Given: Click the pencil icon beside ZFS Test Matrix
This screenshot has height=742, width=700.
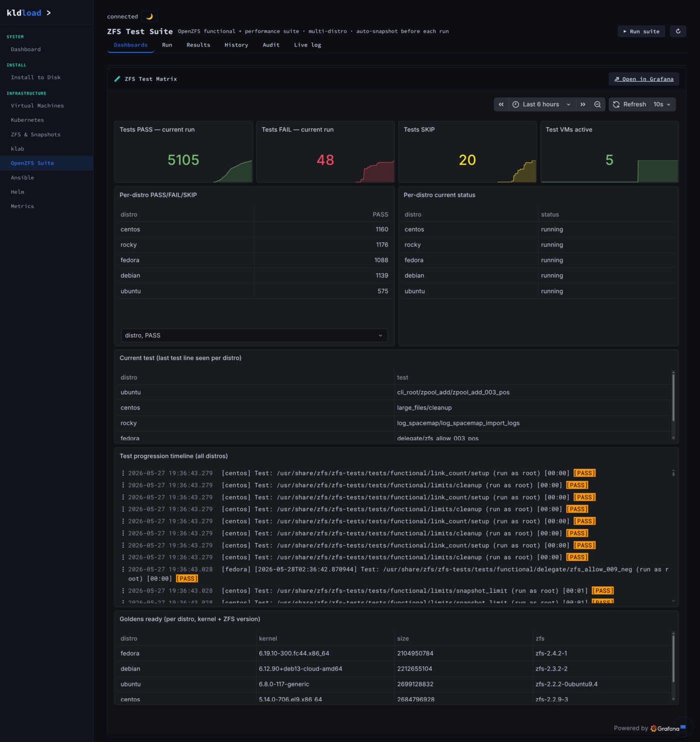Looking at the screenshot, I should (117, 79).
